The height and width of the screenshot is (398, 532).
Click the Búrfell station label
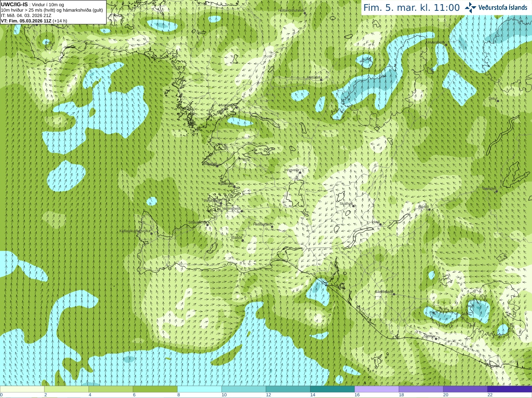423,207
